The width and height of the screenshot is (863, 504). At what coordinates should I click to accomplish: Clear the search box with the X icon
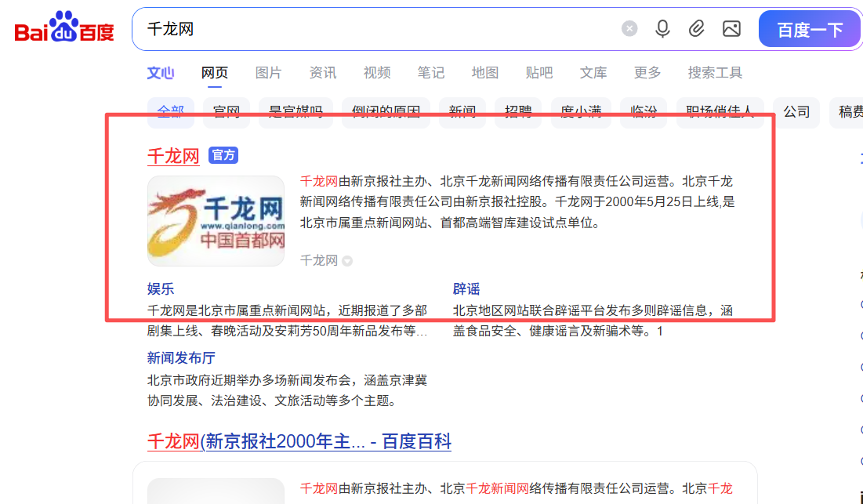[x=629, y=28]
